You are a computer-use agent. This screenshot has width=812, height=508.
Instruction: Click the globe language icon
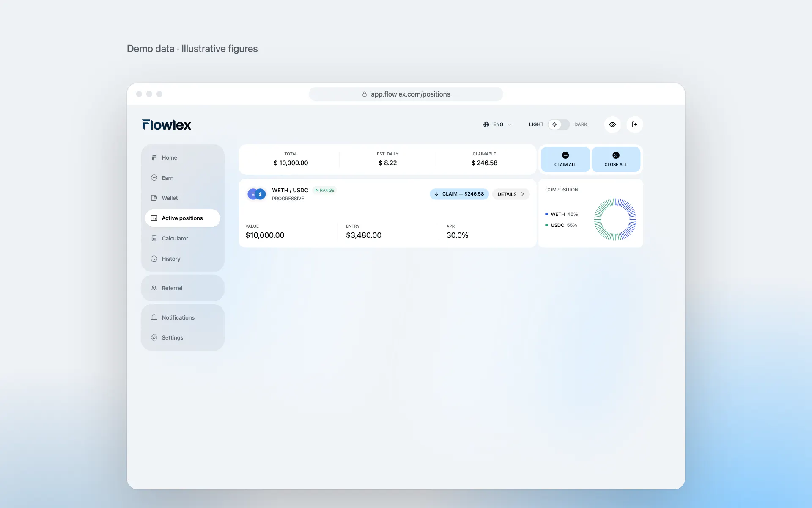(x=486, y=124)
